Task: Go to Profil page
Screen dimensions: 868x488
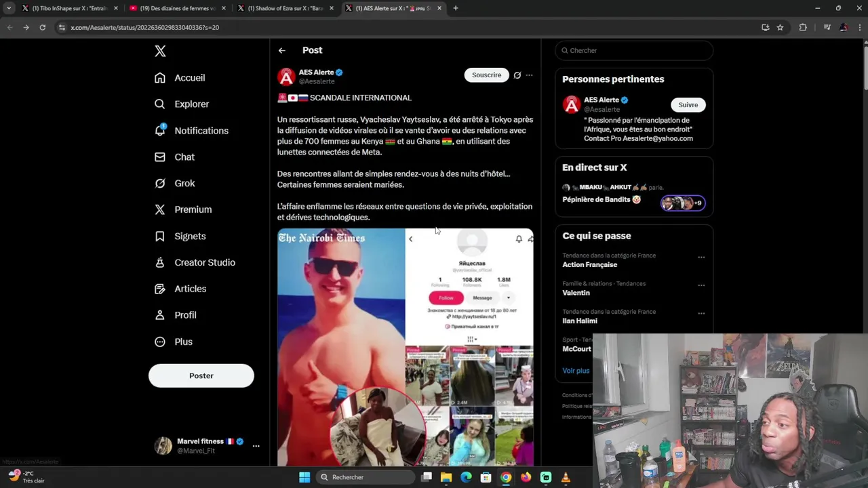Action: (175, 315)
